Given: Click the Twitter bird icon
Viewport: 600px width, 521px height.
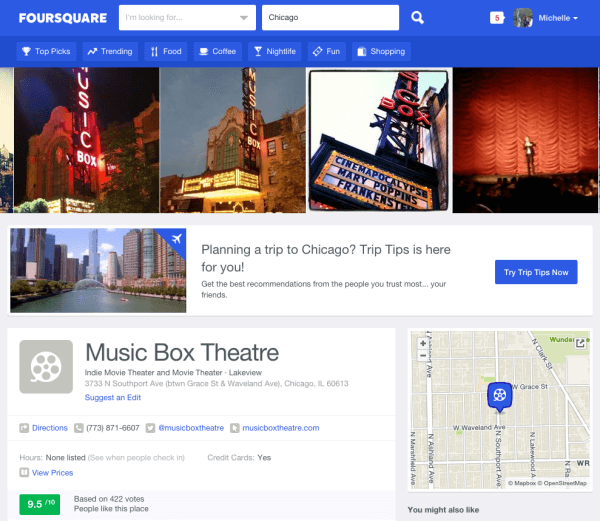Looking at the screenshot, I should 150,428.
